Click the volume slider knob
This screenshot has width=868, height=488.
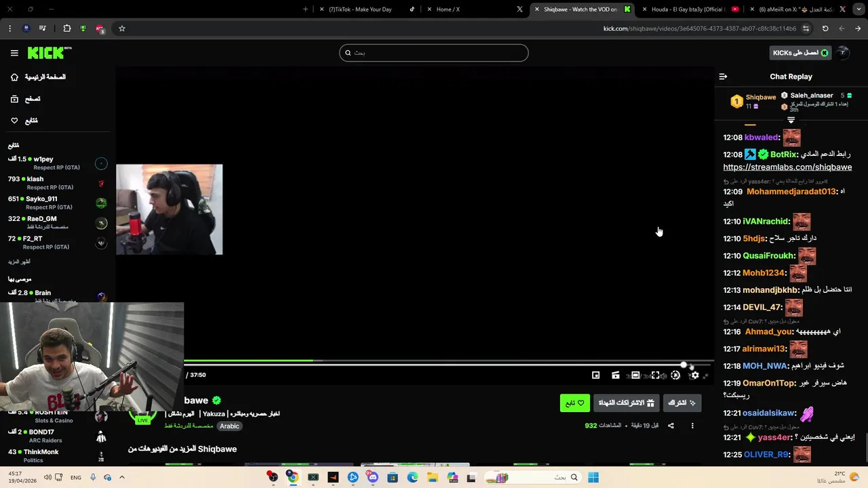pos(684,365)
